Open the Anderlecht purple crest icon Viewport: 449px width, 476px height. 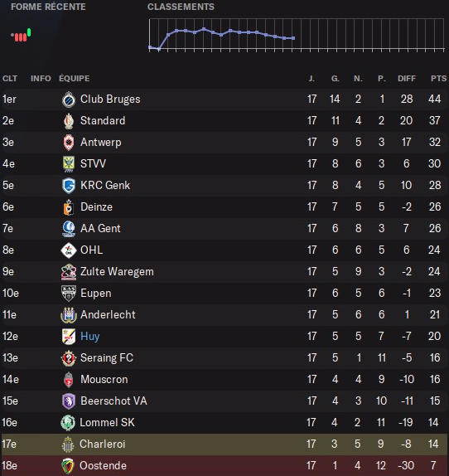tap(69, 315)
